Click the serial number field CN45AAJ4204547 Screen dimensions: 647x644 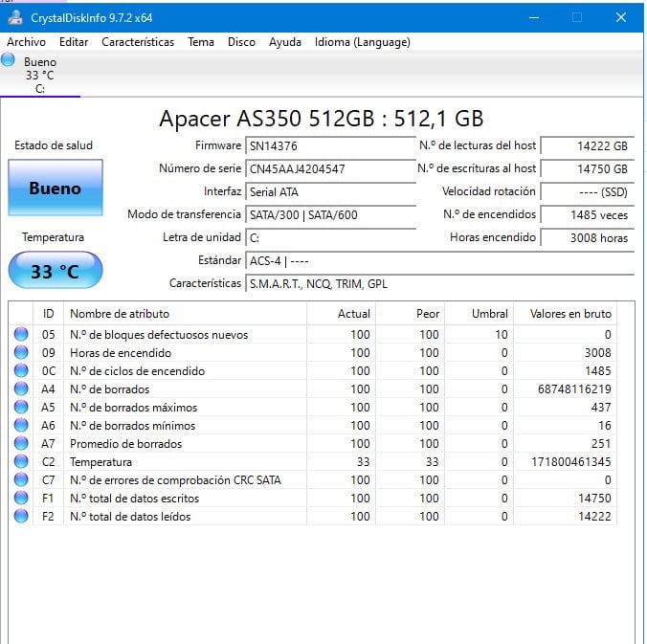click(330, 169)
